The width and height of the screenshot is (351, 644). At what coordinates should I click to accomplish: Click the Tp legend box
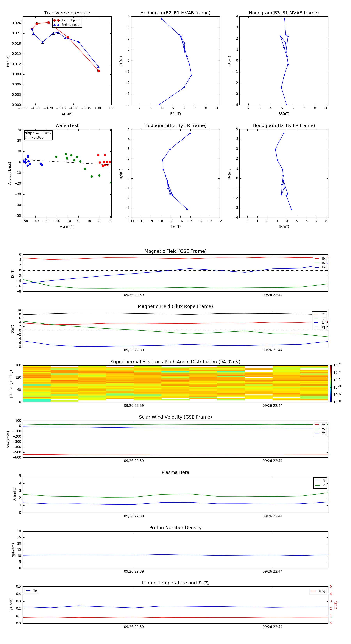pyautogui.click(x=31, y=591)
